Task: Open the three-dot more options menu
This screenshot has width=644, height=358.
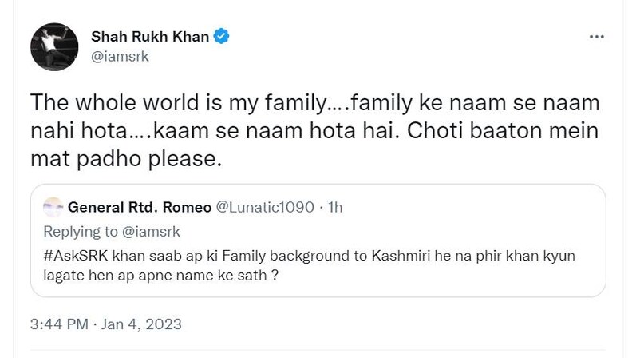Action: (x=596, y=37)
